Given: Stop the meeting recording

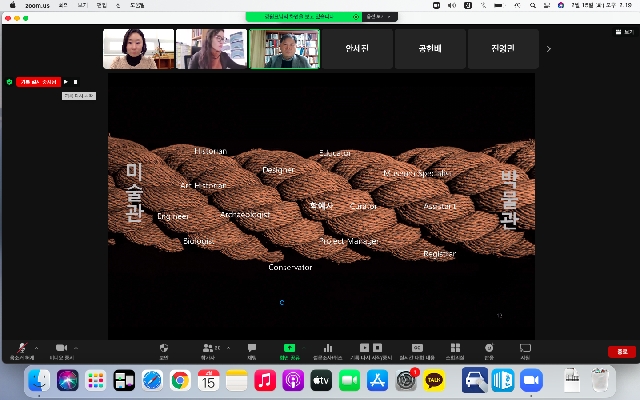Looking at the screenshot, I should [x=75, y=82].
